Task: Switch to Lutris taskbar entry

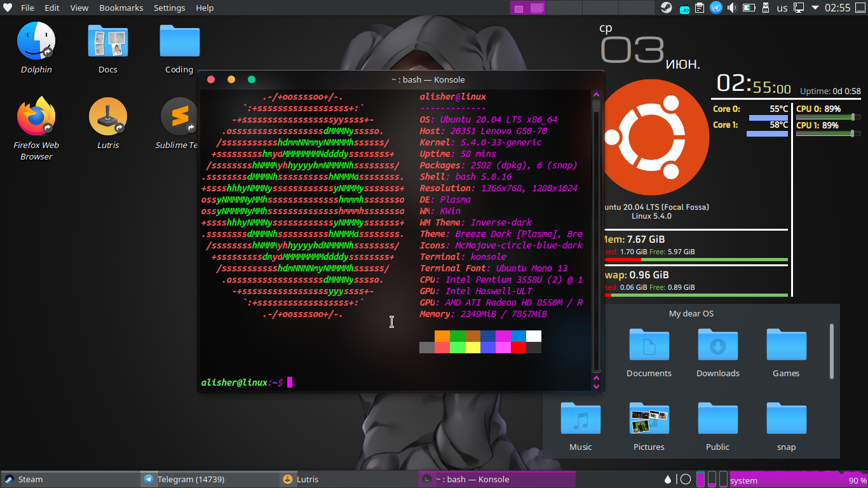Action: point(348,479)
